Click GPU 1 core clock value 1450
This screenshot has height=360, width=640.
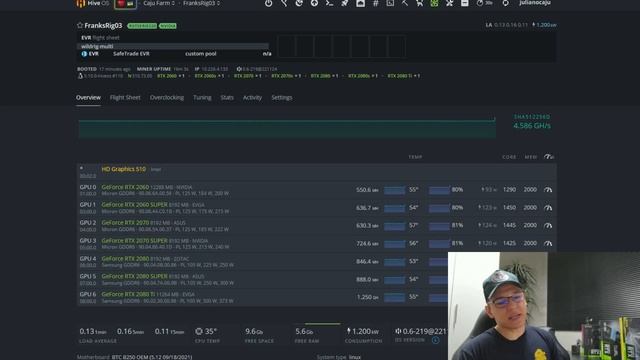[509, 207]
